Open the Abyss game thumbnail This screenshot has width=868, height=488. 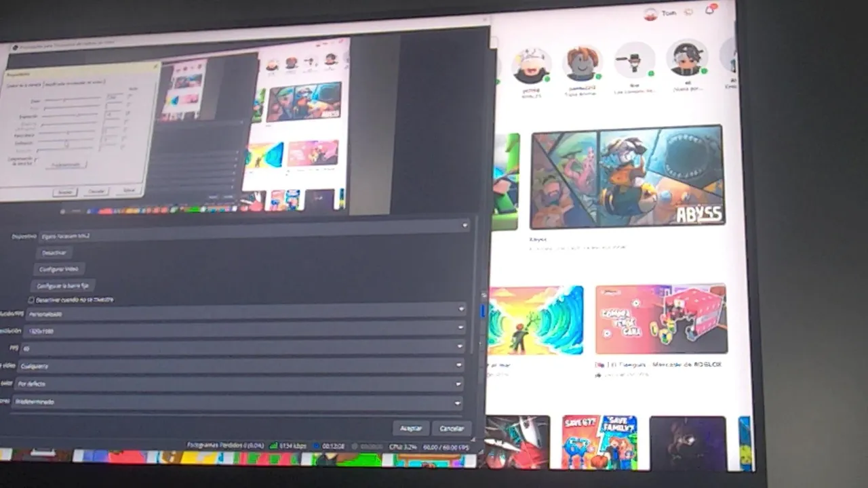click(x=627, y=176)
